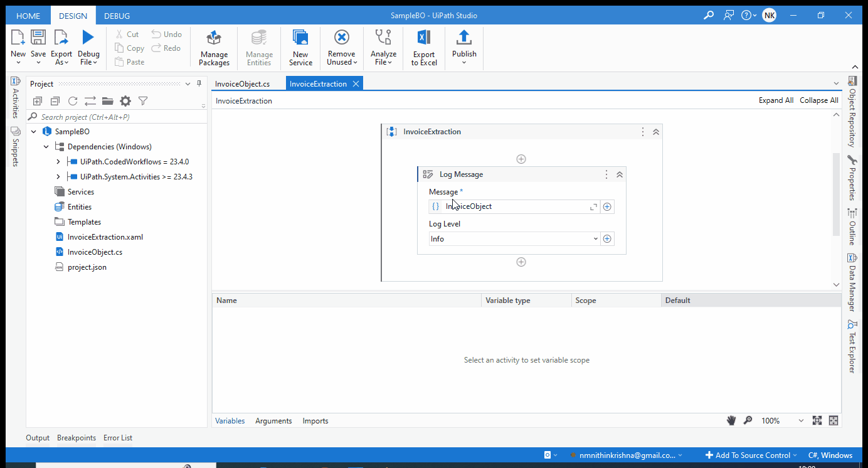Click Collapse All icon in Project panel
Screen dimensions: 868x468
pyautogui.click(x=55, y=101)
